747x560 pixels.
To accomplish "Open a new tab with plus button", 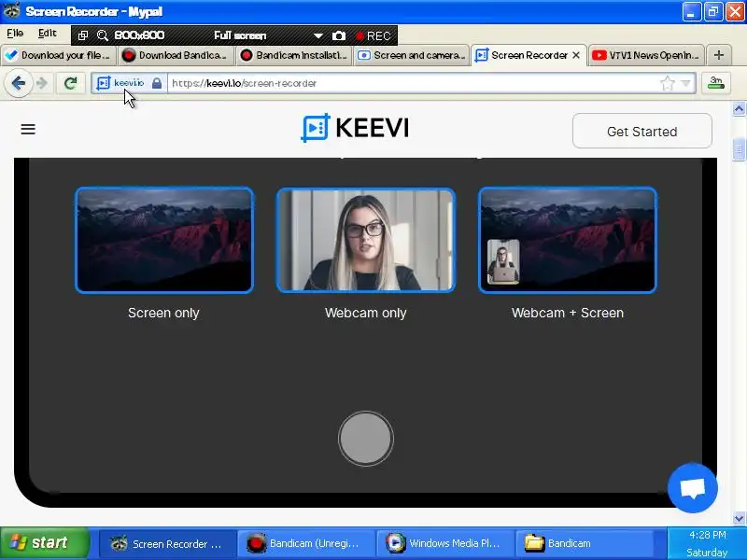I will coord(719,55).
